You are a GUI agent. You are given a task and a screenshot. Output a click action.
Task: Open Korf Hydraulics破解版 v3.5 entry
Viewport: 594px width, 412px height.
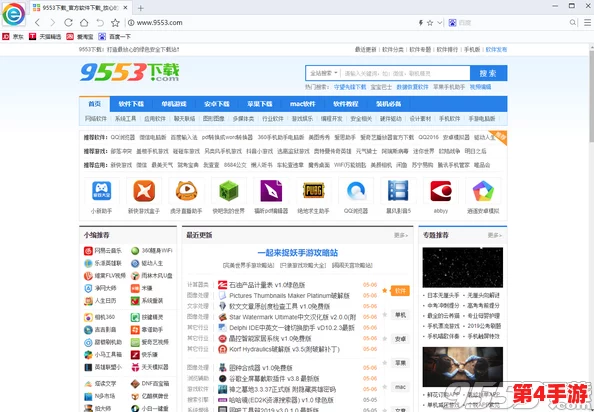[x=284, y=349]
